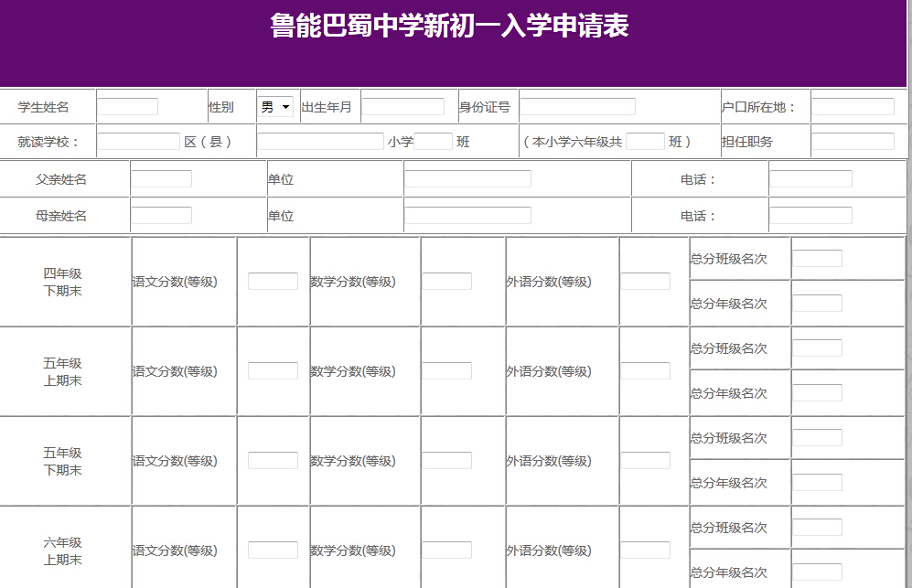This screenshot has width=912, height=588.
Task: Click 五年级下期末 外语分数 input field
Action: point(645,461)
